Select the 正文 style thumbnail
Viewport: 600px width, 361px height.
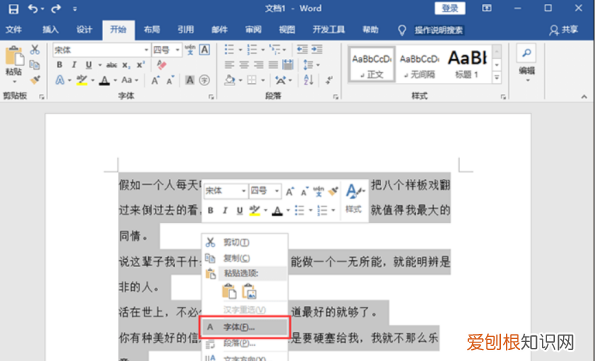tap(372, 64)
